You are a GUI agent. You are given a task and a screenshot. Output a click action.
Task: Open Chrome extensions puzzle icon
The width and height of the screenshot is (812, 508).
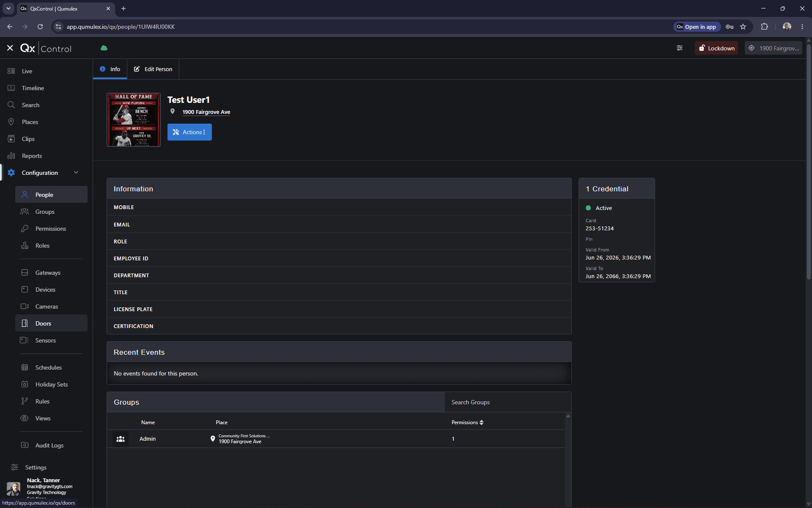click(764, 27)
